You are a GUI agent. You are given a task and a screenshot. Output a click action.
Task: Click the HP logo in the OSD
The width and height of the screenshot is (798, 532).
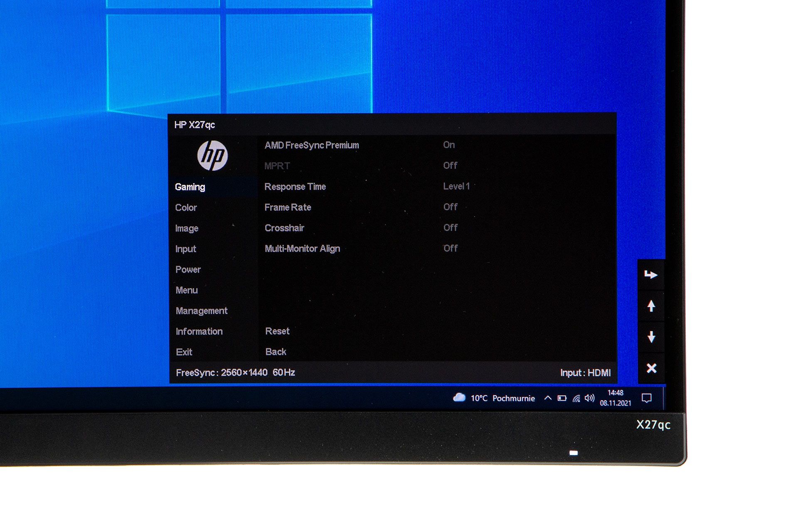pos(212,155)
